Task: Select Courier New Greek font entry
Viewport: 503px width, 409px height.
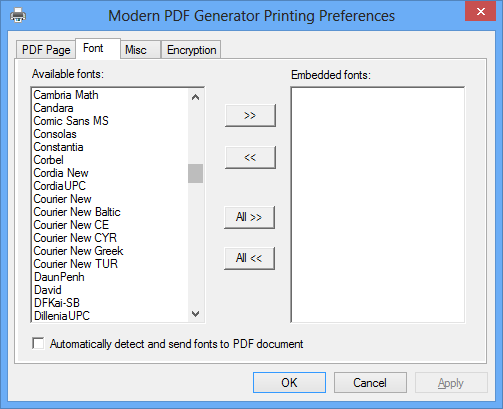Action: click(x=78, y=251)
